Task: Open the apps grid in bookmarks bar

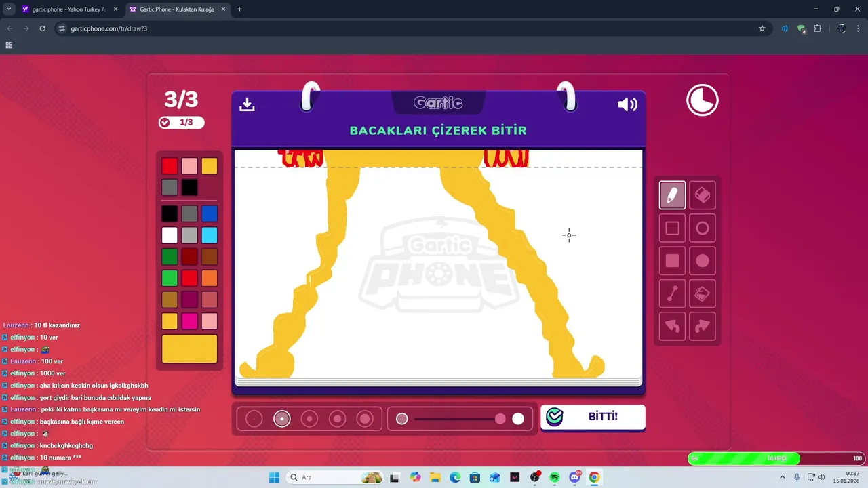Action: point(9,45)
